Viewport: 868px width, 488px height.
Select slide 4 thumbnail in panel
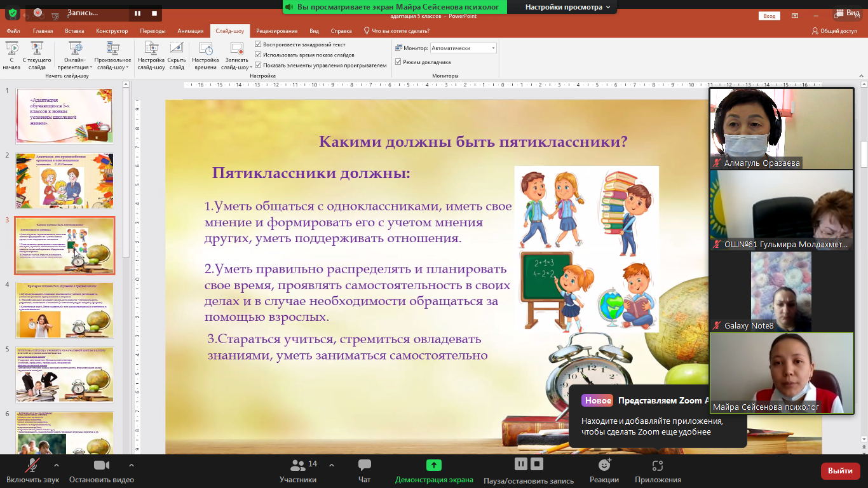pos(65,310)
